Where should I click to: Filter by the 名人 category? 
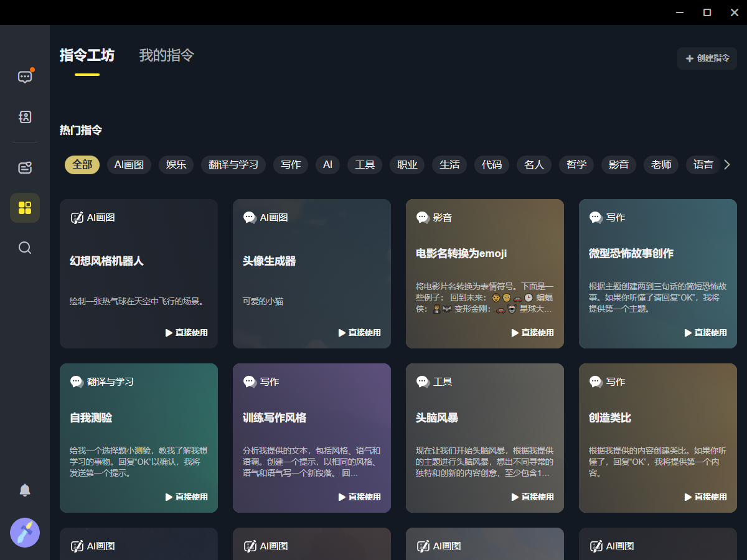click(534, 165)
